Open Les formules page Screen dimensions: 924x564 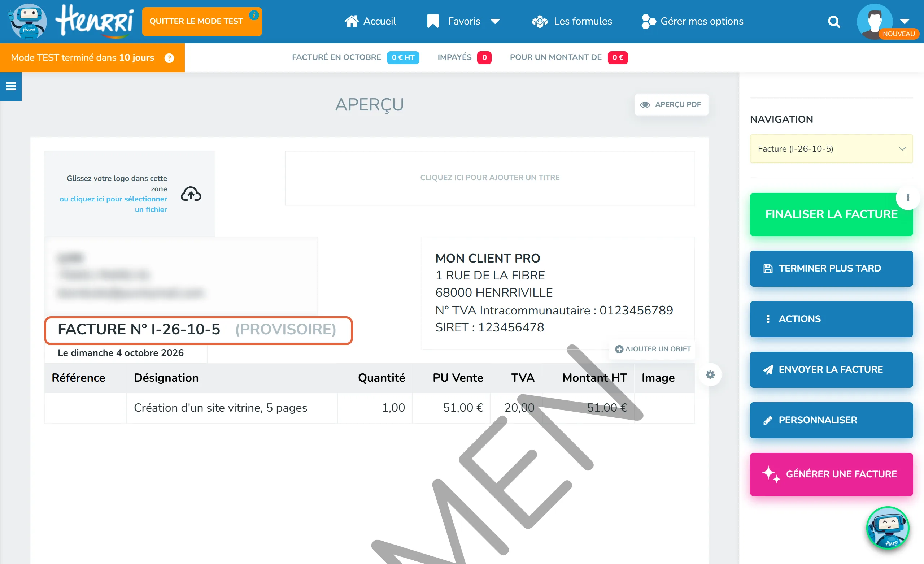(x=572, y=21)
